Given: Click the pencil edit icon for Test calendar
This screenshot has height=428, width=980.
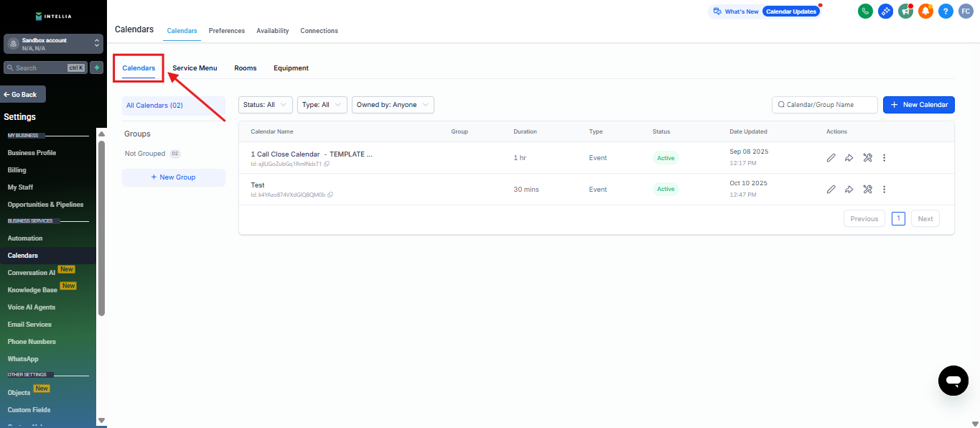Looking at the screenshot, I should (x=831, y=190).
